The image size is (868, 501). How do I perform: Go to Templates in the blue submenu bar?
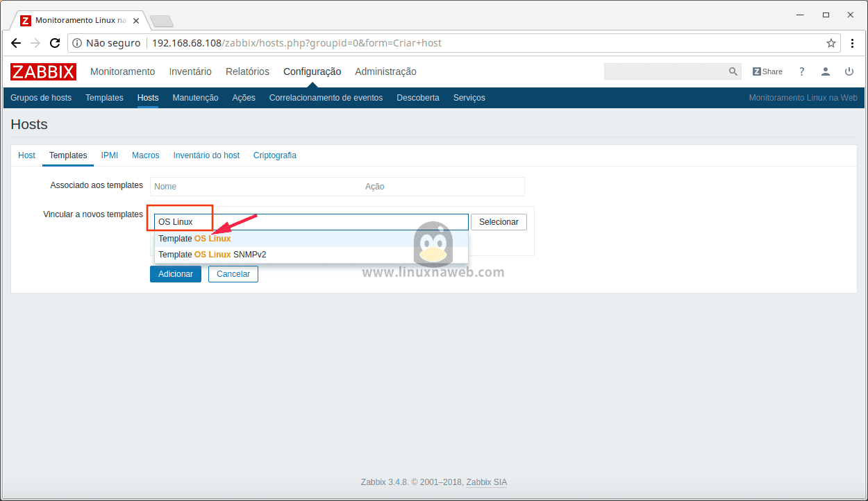point(104,98)
